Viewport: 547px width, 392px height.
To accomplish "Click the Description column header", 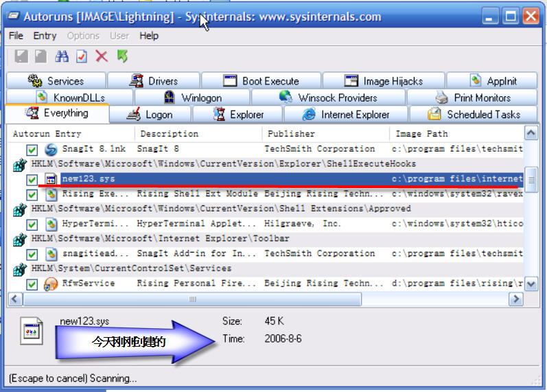I will 198,134.
